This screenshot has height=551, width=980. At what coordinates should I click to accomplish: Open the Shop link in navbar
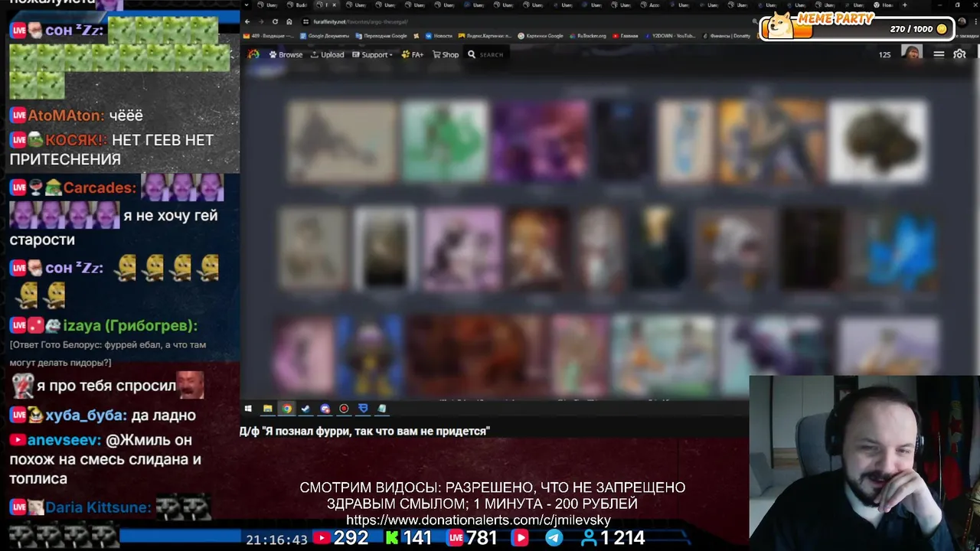click(446, 54)
